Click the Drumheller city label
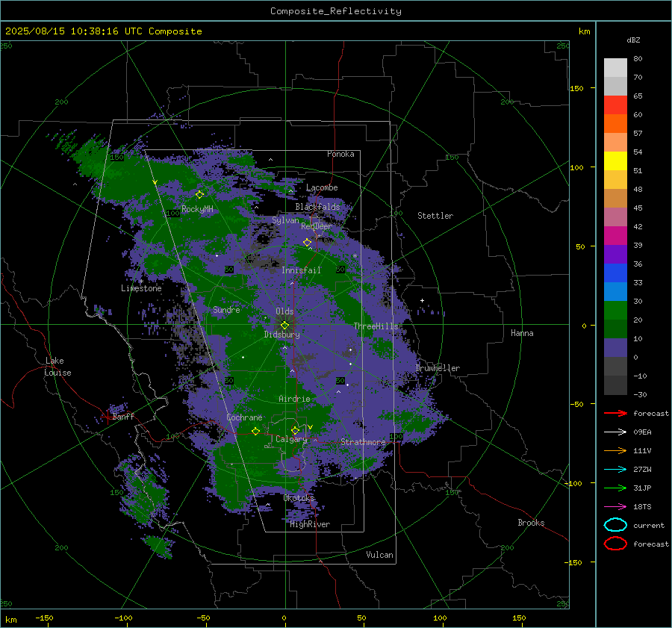 click(438, 368)
